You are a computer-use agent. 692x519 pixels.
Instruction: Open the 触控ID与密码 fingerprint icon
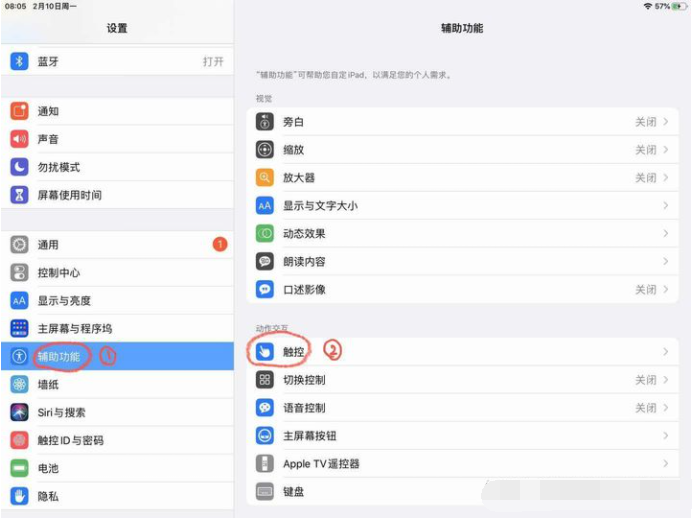click(x=19, y=440)
